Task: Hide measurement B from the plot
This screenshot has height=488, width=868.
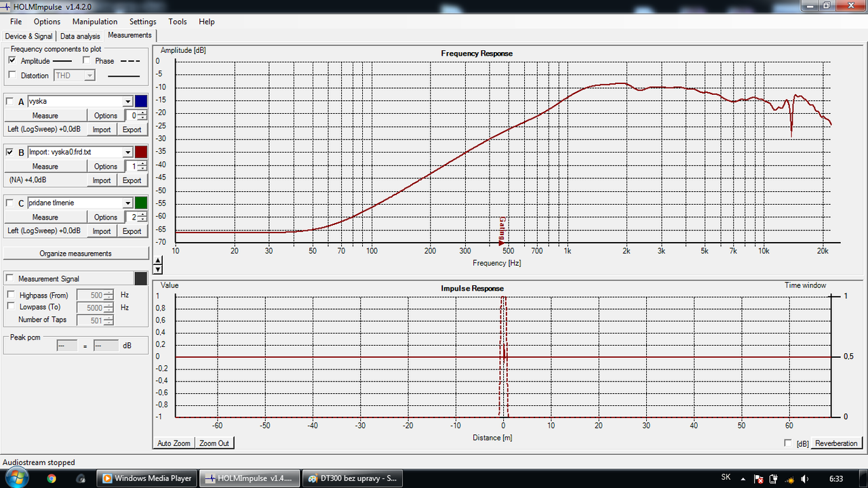Action: [9, 152]
